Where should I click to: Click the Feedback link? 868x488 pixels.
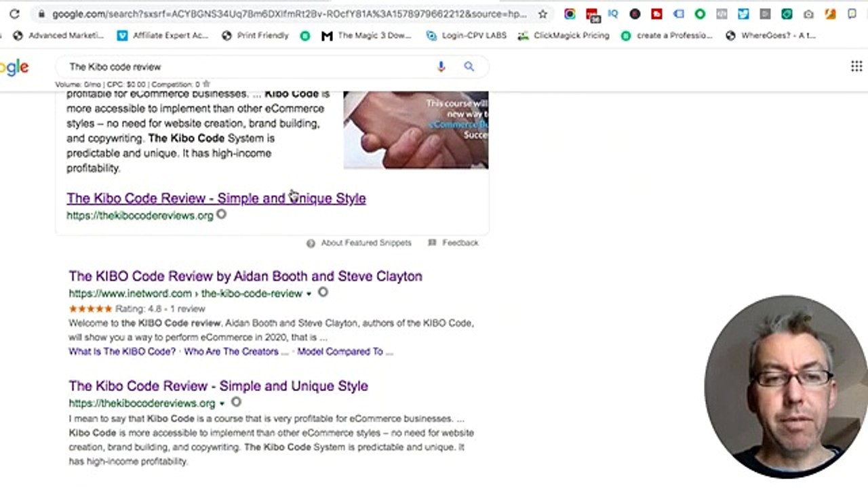click(460, 243)
